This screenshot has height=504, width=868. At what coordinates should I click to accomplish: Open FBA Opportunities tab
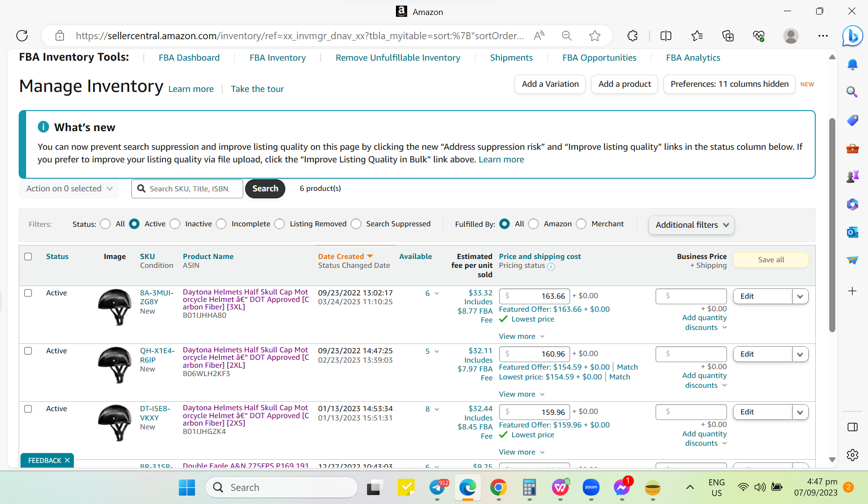click(x=600, y=57)
